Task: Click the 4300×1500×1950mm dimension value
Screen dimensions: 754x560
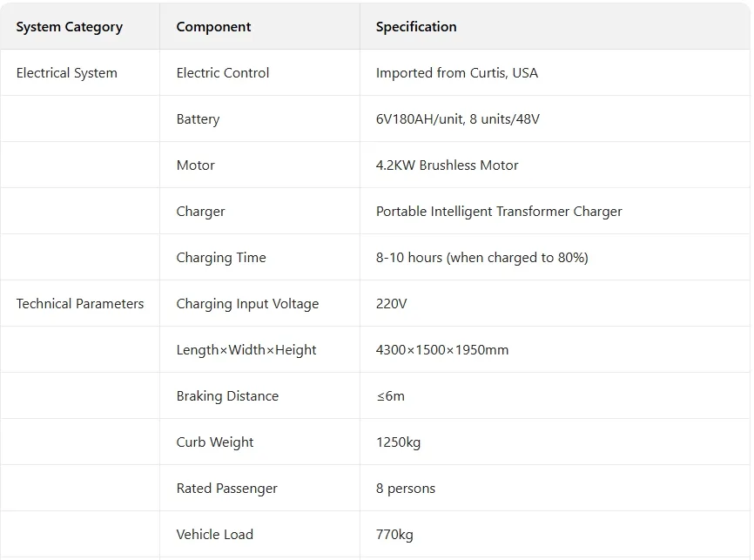Action: coord(442,350)
